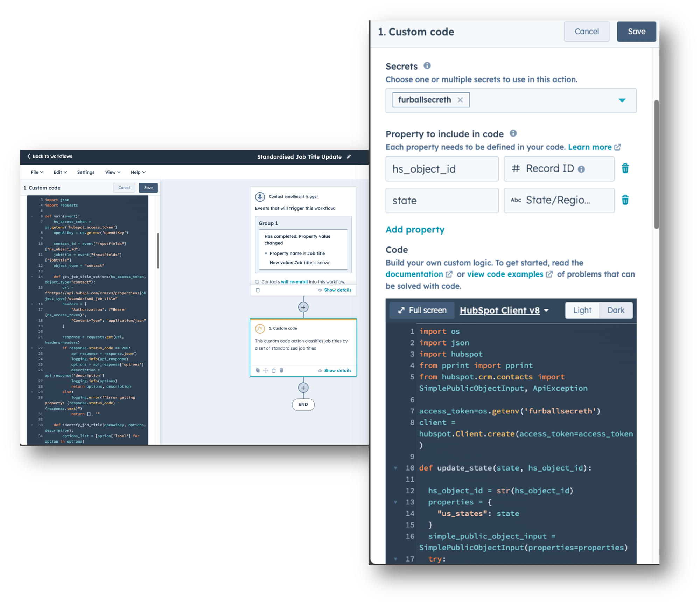Cancel in the small Custom code sidebar

click(124, 188)
